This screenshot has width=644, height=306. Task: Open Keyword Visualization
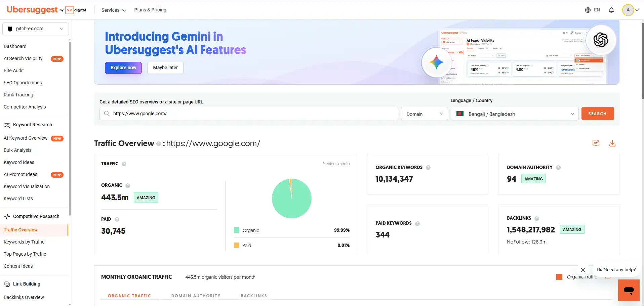pyautogui.click(x=27, y=186)
